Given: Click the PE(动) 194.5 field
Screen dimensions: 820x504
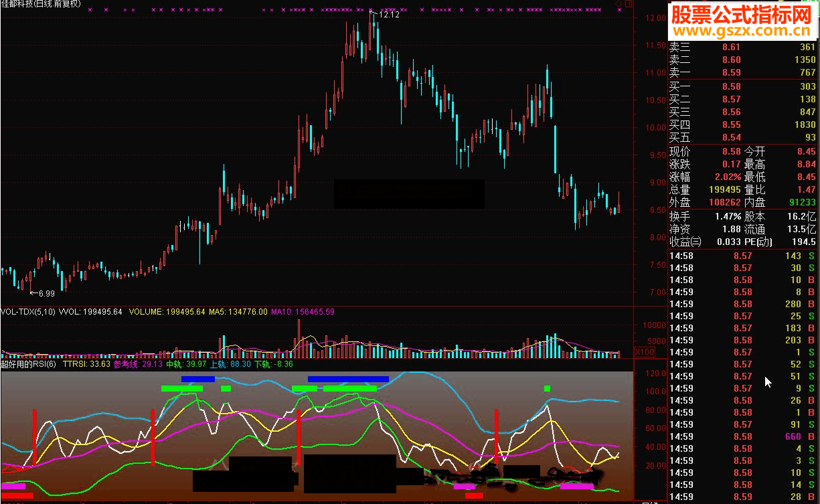Looking at the screenshot, I should pyautogui.click(x=781, y=242).
